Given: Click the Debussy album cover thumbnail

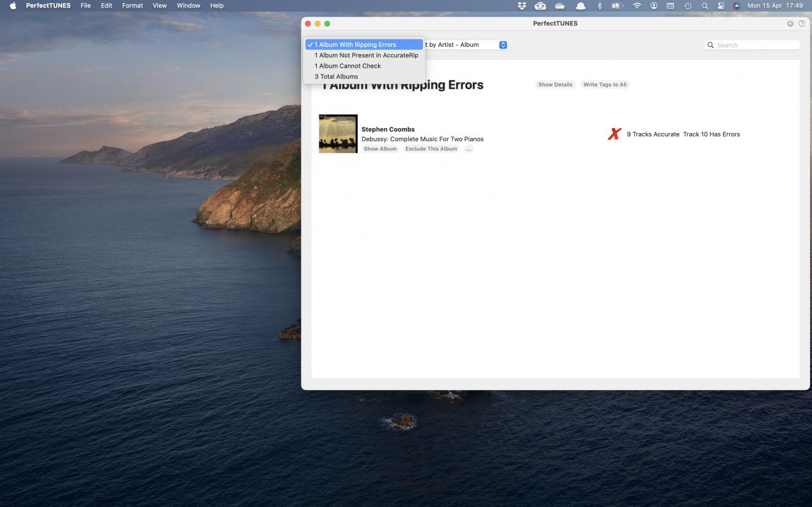Looking at the screenshot, I should [338, 134].
